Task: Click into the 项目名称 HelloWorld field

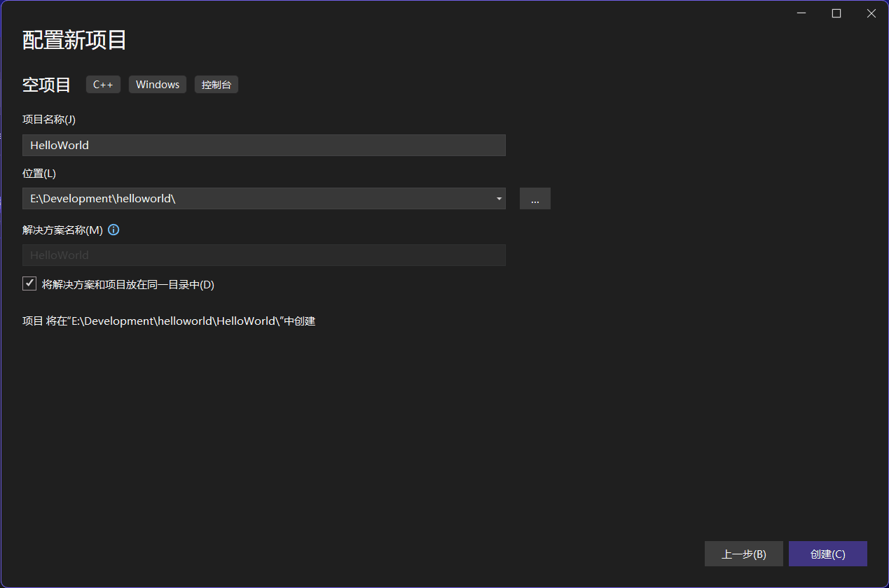Action: click(x=263, y=146)
